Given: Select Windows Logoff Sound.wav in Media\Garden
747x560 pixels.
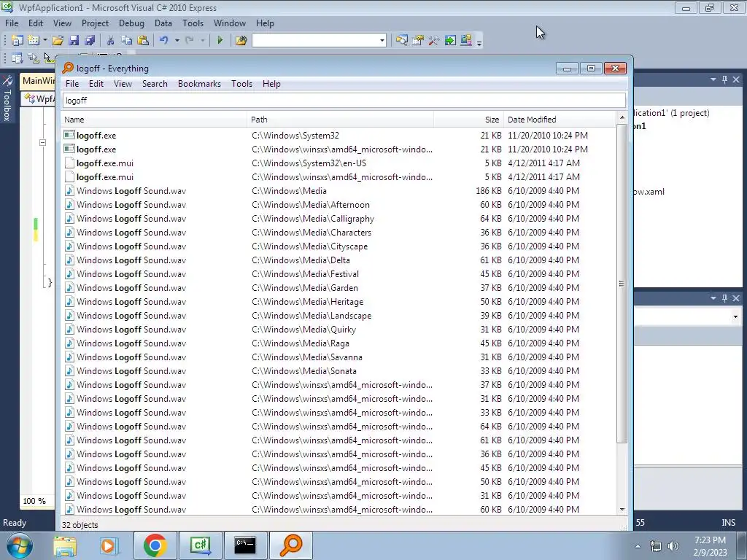Looking at the screenshot, I should pyautogui.click(x=131, y=288).
